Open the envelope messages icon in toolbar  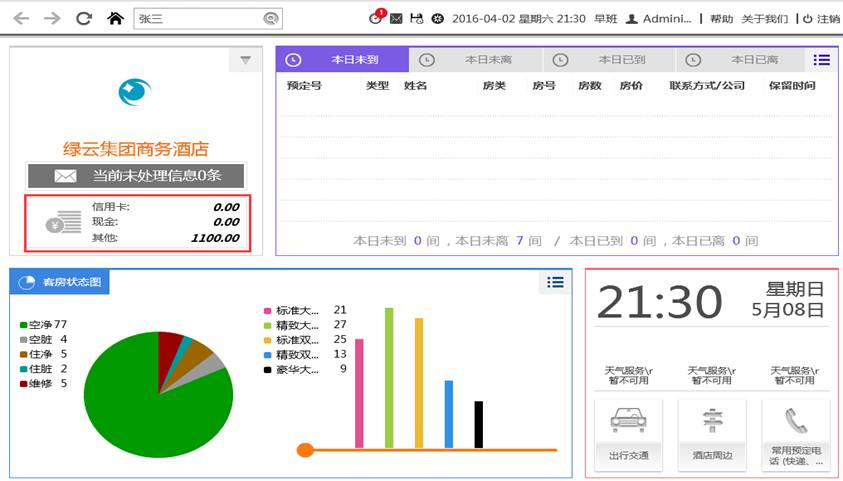396,19
